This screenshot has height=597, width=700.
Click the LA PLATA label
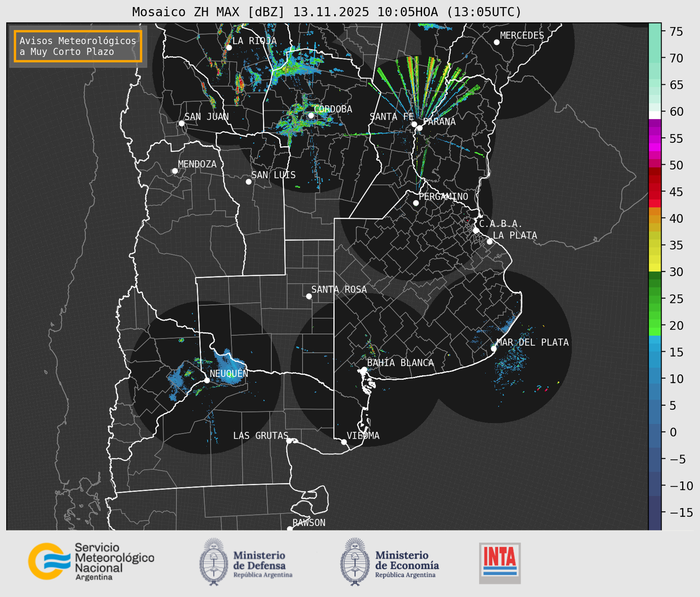coord(515,235)
